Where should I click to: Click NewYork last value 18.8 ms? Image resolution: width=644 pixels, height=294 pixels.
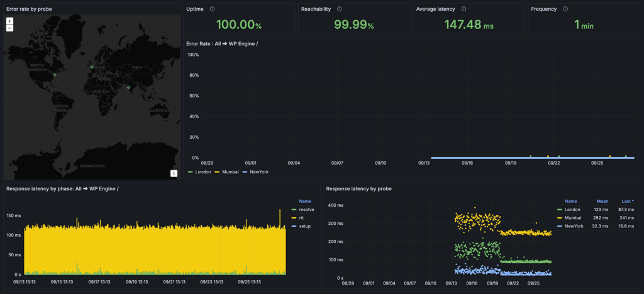(x=626, y=226)
